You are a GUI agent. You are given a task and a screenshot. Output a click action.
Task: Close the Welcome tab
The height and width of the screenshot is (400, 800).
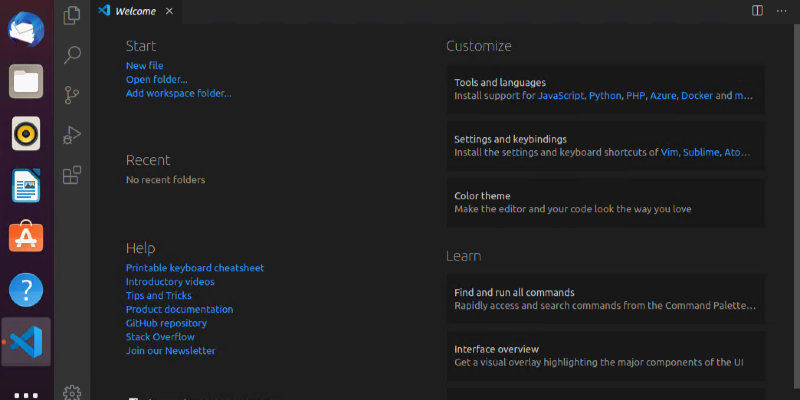168,11
